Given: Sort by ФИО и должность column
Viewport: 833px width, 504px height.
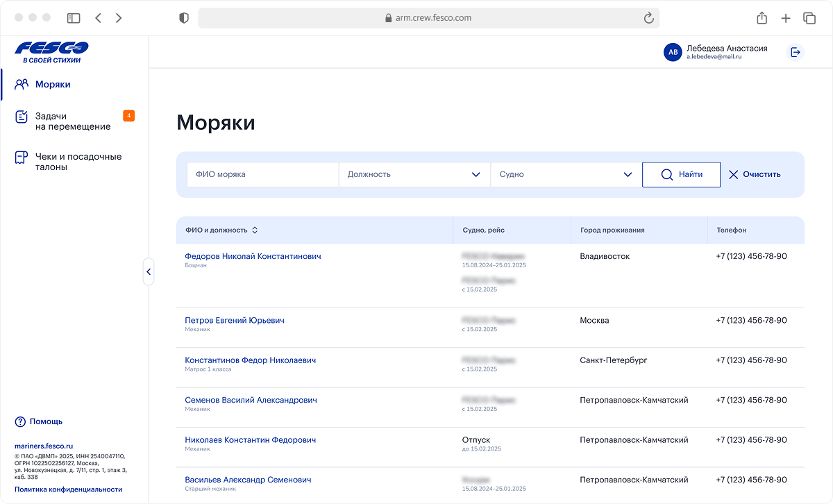Looking at the screenshot, I should click(255, 230).
